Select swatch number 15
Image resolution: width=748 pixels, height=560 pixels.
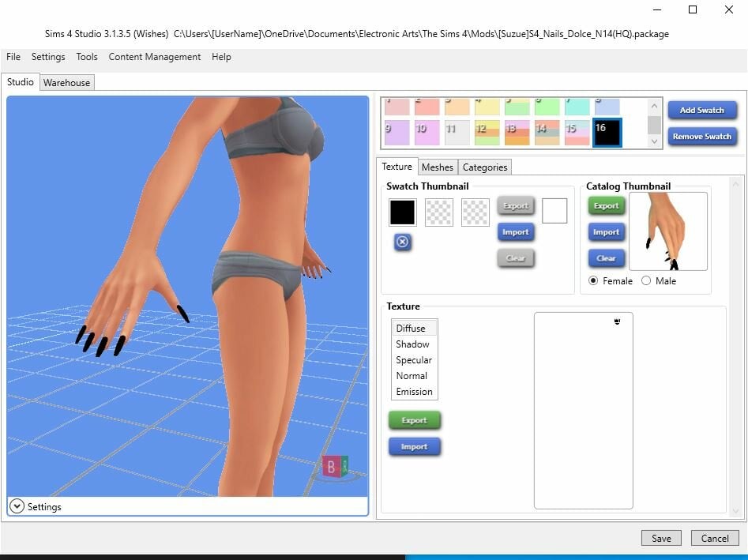pos(577,133)
